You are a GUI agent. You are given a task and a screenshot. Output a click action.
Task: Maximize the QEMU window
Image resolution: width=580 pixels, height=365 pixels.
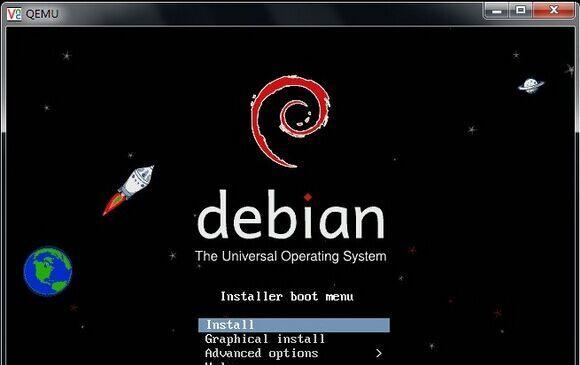(x=521, y=10)
